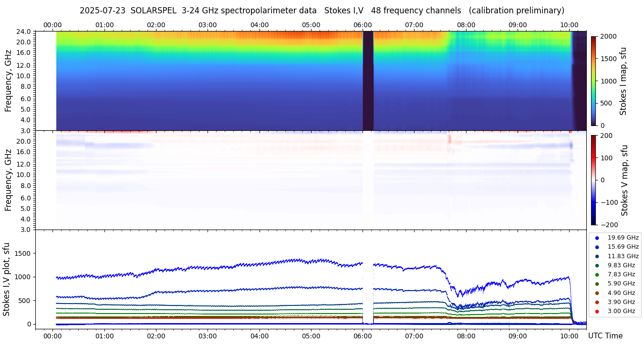
Task: Click the dark data gap in Stokes I map
Action: coord(368,81)
